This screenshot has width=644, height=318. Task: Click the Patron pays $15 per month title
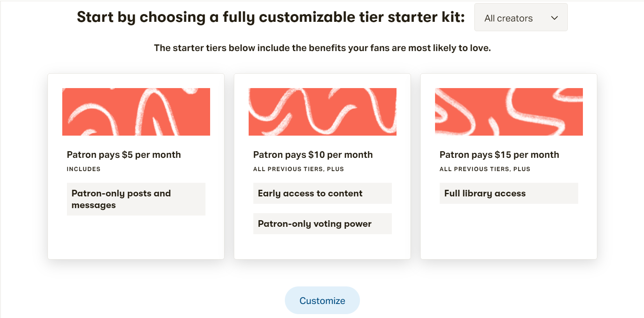tap(499, 155)
